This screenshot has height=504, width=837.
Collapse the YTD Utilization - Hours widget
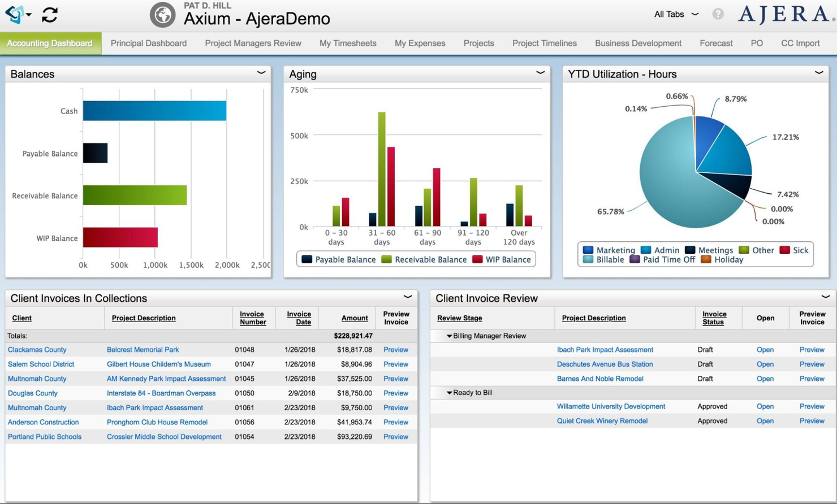pos(819,72)
